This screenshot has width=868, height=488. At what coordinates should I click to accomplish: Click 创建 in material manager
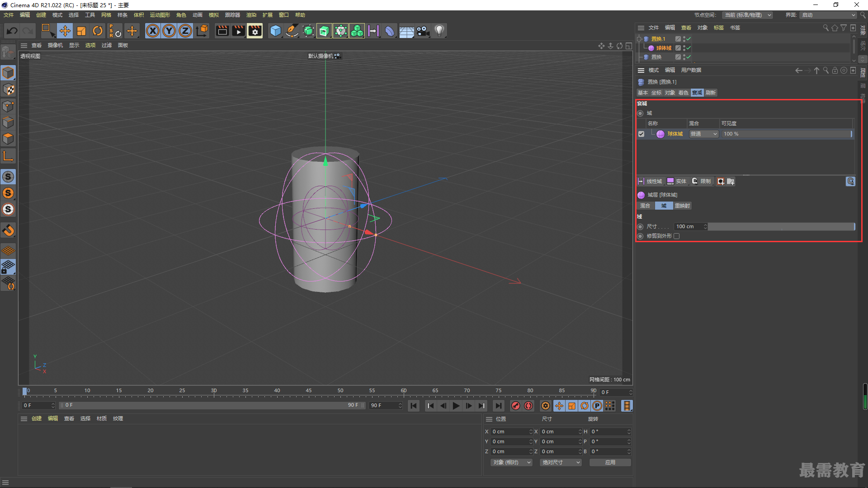37,419
